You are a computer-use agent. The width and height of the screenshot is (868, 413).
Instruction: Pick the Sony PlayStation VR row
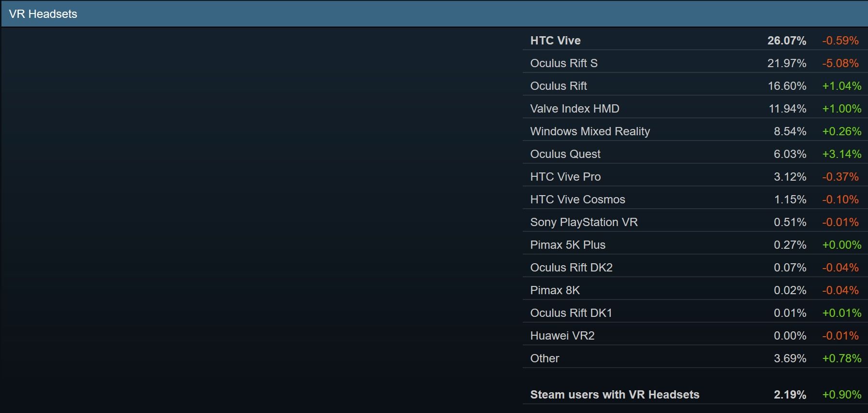point(584,222)
